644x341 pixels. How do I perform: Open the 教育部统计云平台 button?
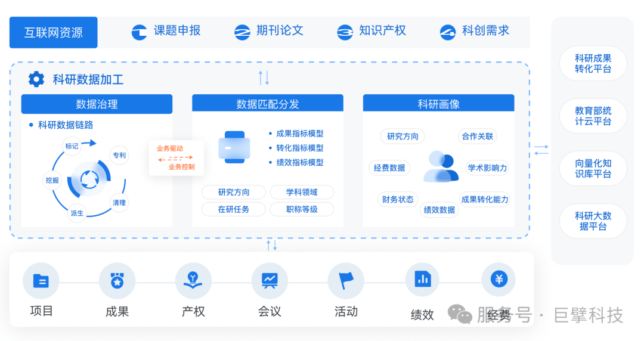coord(593,116)
